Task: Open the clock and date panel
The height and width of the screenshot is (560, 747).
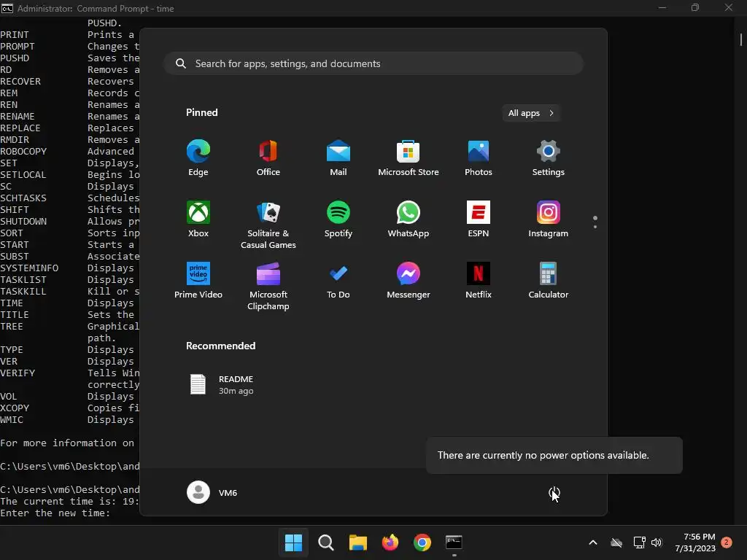Action: pyautogui.click(x=695, y=542)
